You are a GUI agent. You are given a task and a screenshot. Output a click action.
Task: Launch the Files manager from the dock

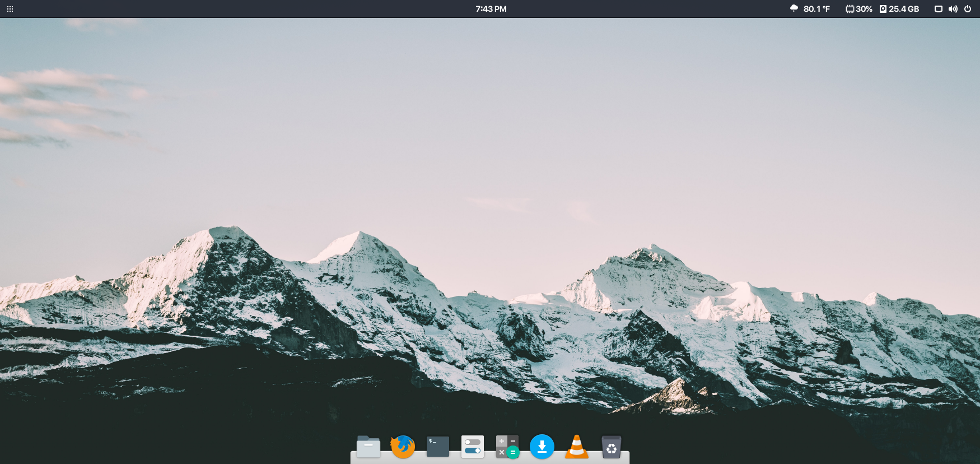pyautogui.click(x=368, y=447)
